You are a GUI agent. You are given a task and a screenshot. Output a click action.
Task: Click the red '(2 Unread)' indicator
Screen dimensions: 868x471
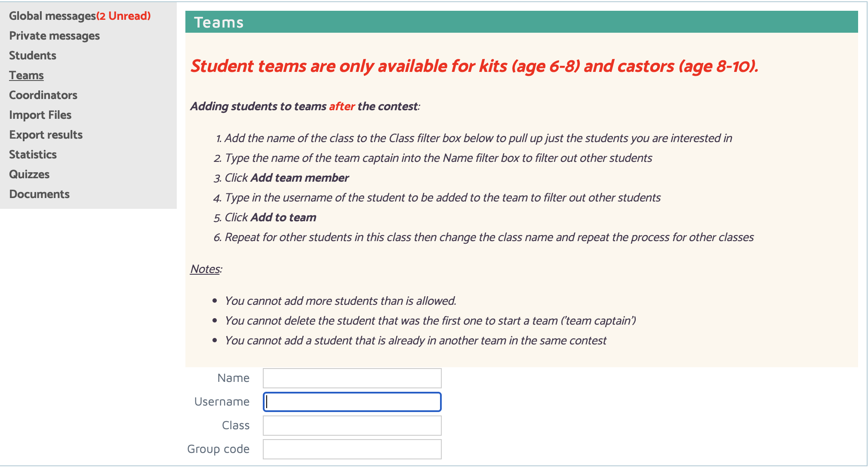click(123, 16)
